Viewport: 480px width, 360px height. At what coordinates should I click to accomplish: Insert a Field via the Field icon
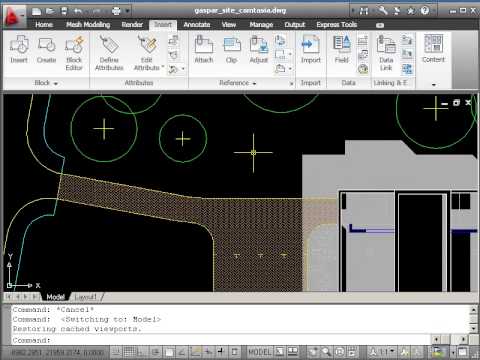coord(342,44)
